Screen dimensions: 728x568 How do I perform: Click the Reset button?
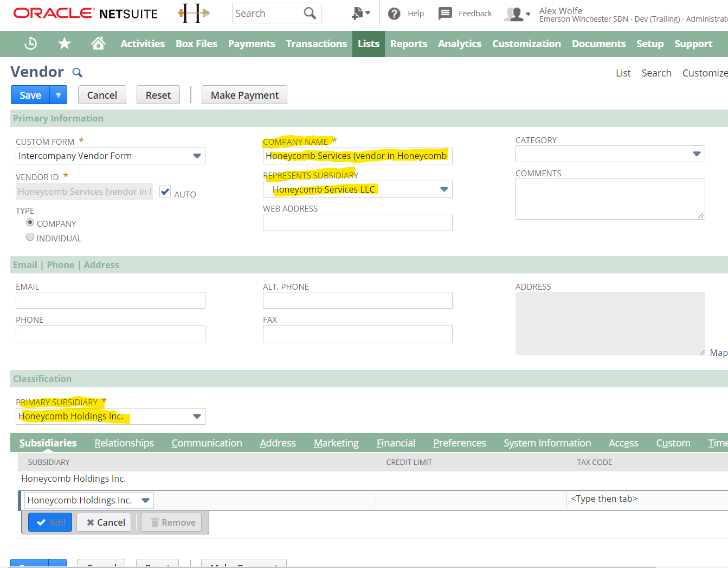point(158,95)
